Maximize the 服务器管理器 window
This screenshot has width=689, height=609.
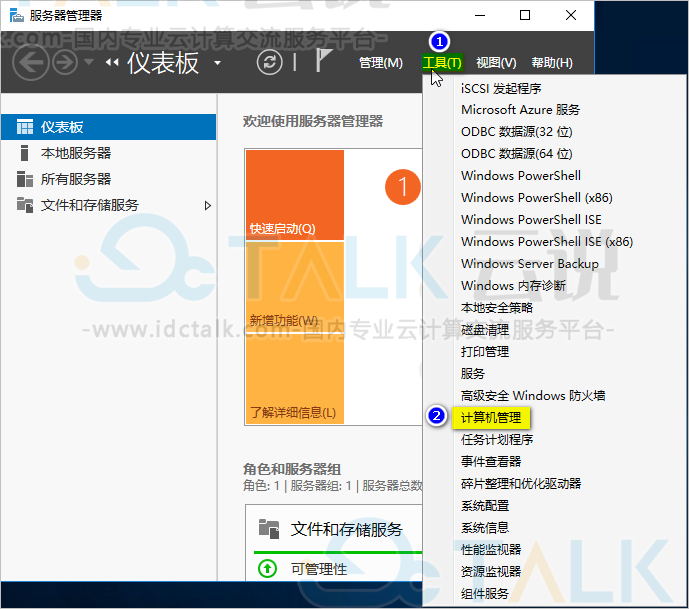point(525,15)
